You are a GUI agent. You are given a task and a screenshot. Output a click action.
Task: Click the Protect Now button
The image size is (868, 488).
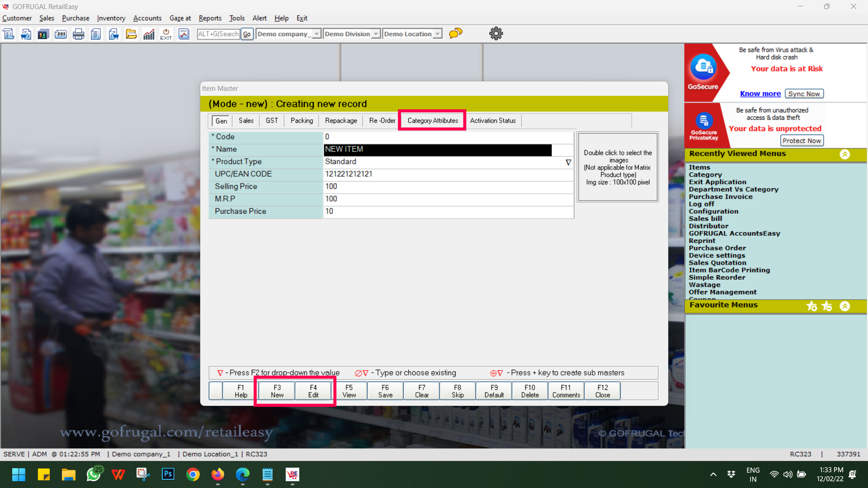(x=802, y=141)
